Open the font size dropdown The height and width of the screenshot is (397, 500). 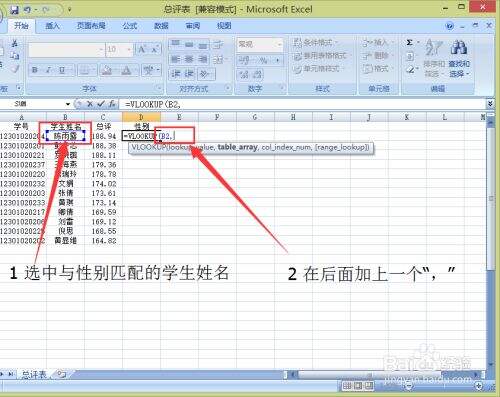129,50
